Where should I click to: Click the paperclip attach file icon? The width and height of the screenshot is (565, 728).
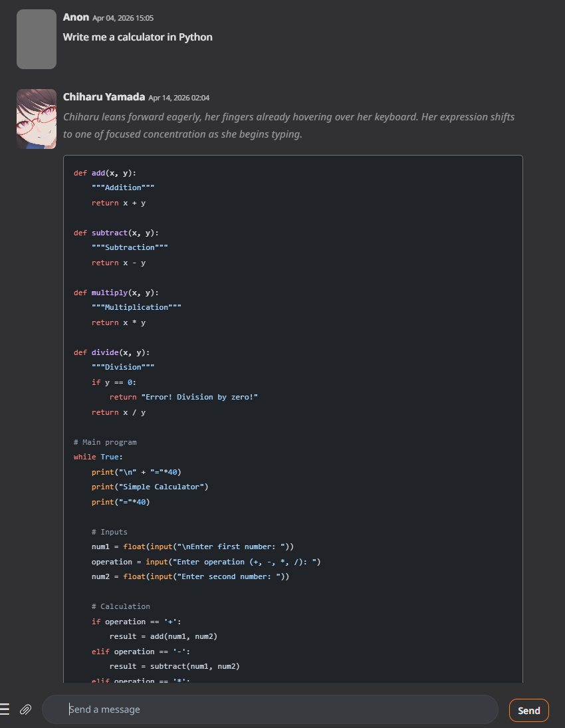(25, 709)
